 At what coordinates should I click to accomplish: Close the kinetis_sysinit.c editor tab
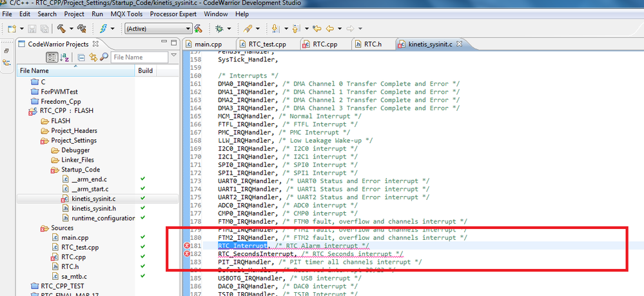[460, 44]
